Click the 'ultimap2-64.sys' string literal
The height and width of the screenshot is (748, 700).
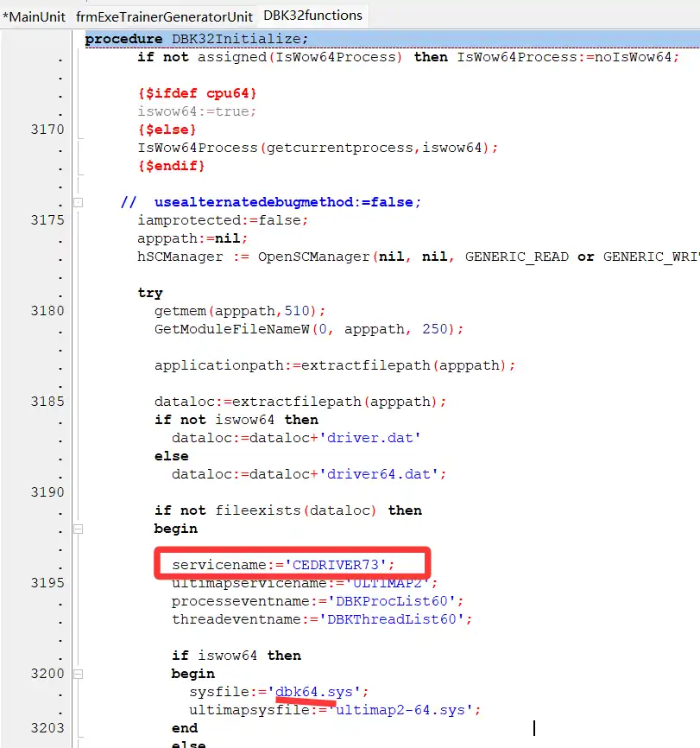point(400,709)
